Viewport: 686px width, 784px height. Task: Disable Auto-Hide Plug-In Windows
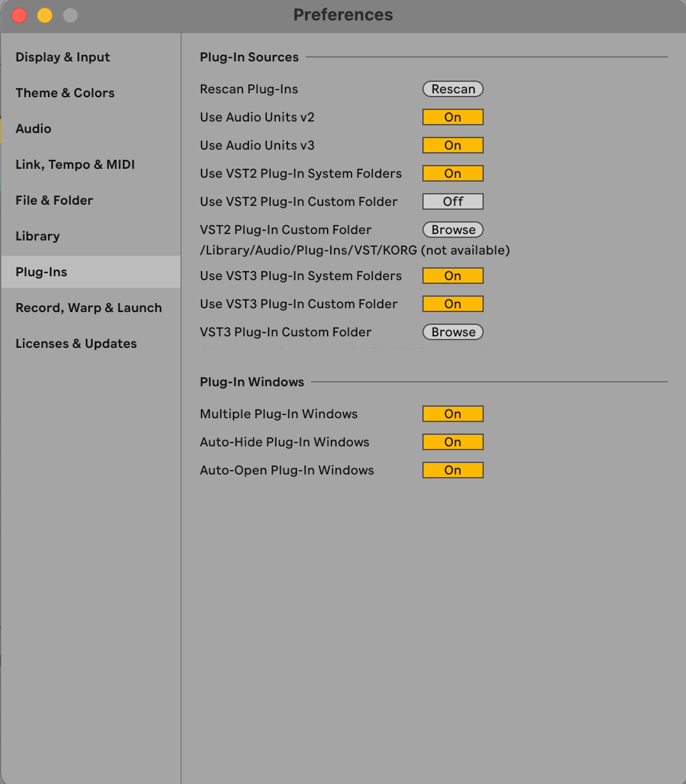click(452, 442)
